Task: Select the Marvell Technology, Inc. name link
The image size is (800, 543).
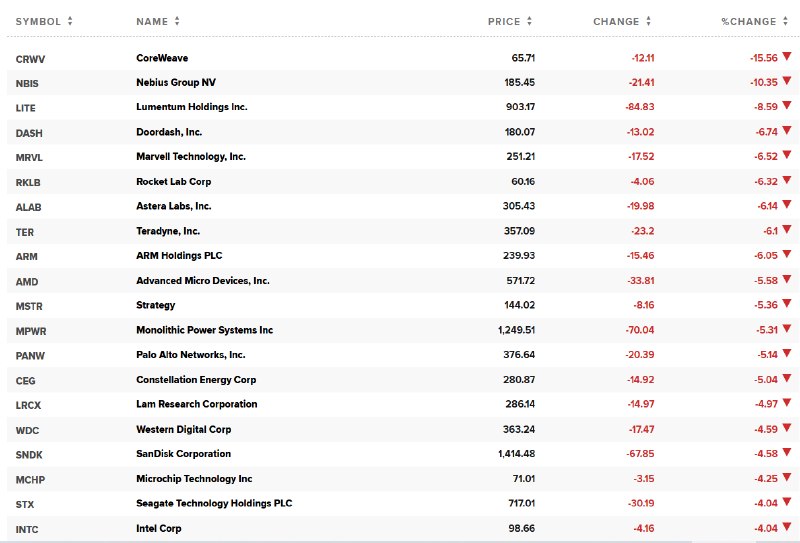Action: tap(191, 157)
